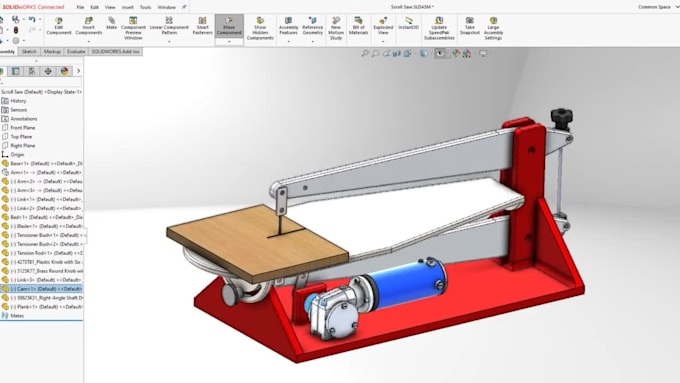
Task: Switch to the Evaluate tab
Action: point(76,52)
